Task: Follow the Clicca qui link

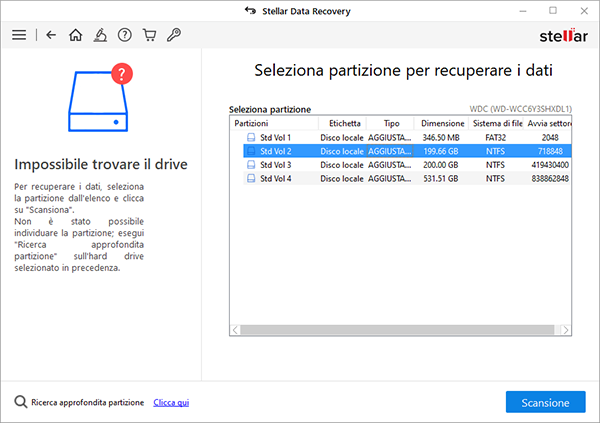Action: (171, 403)
